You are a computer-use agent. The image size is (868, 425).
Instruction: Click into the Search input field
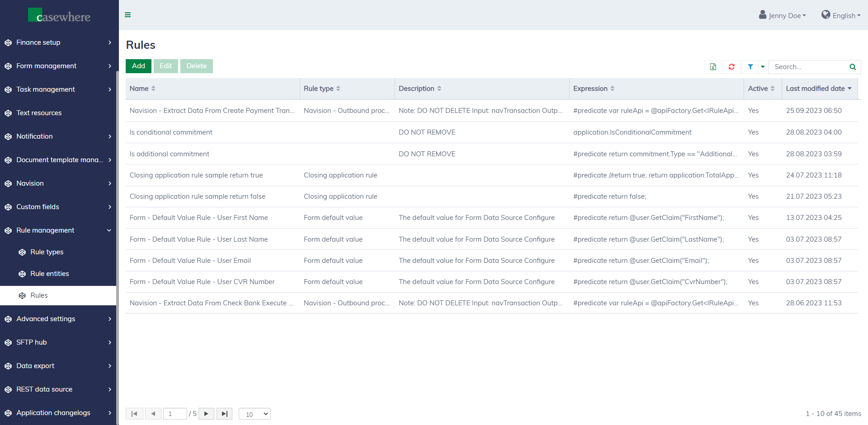point(808,67)
